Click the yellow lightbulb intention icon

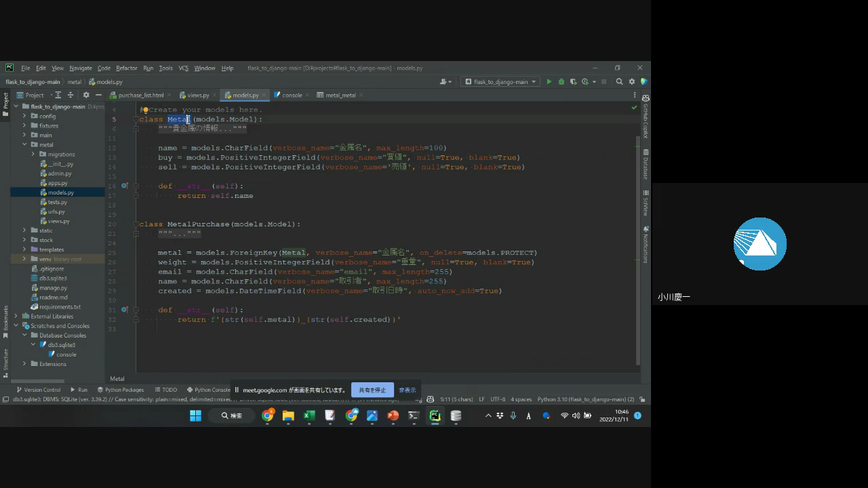(144, 110)
